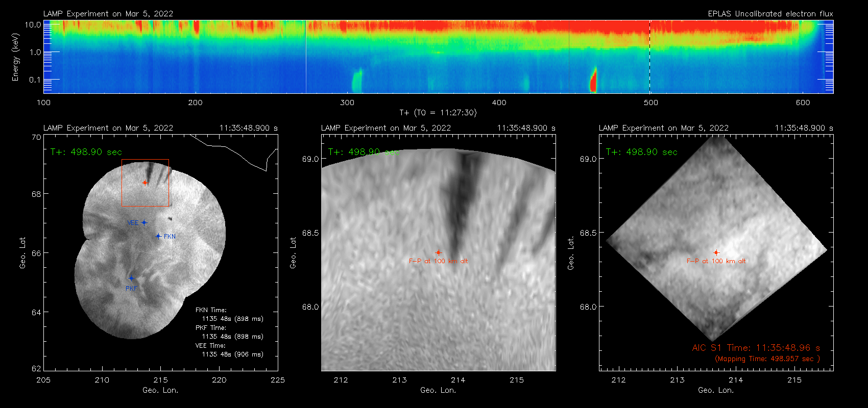Image resolution: width=868 pixels, height=408 pixels.
Task: Click 'F-P at 100 km alt' in the middle panel
Action: pyautogui.click(x=438, y=261)
